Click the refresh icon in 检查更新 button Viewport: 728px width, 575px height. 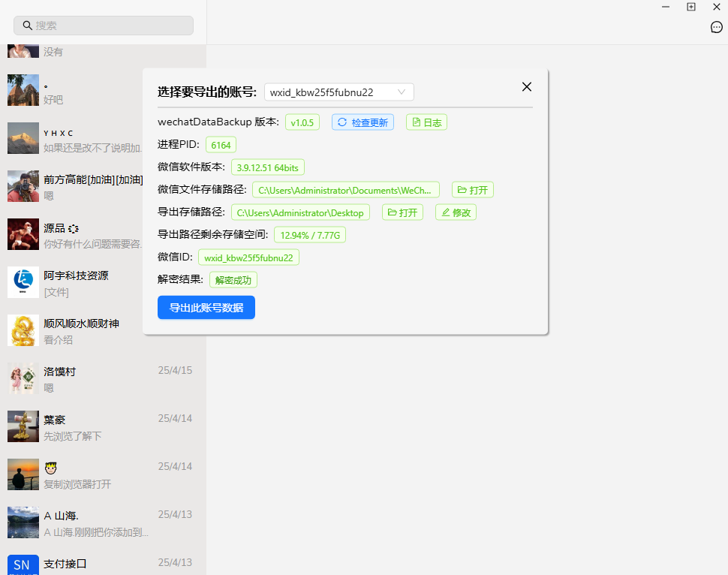tap(341, 122)
